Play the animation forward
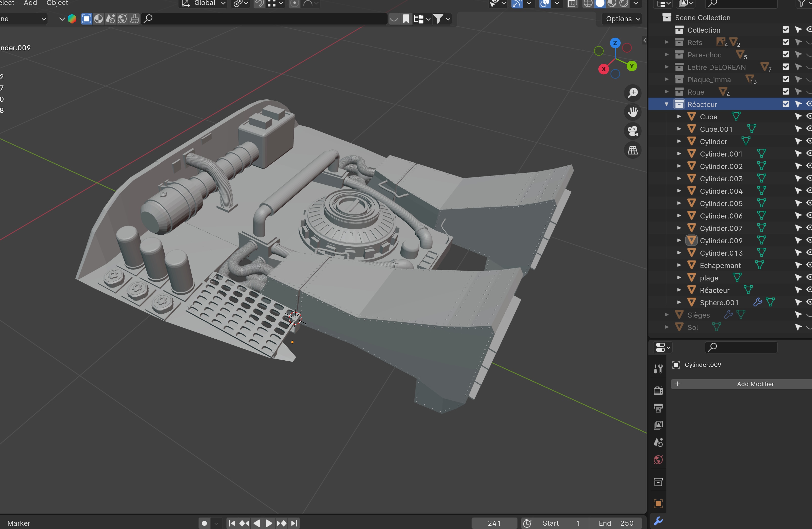This screenshot has width=812, height=529. (269, 523)
